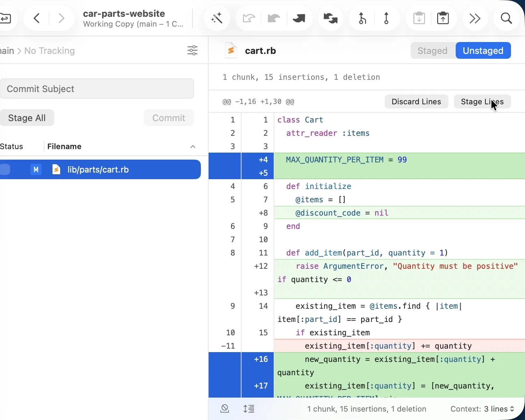
Task: Click the straight up-arrow rebase icon
Action: point(386,18)
